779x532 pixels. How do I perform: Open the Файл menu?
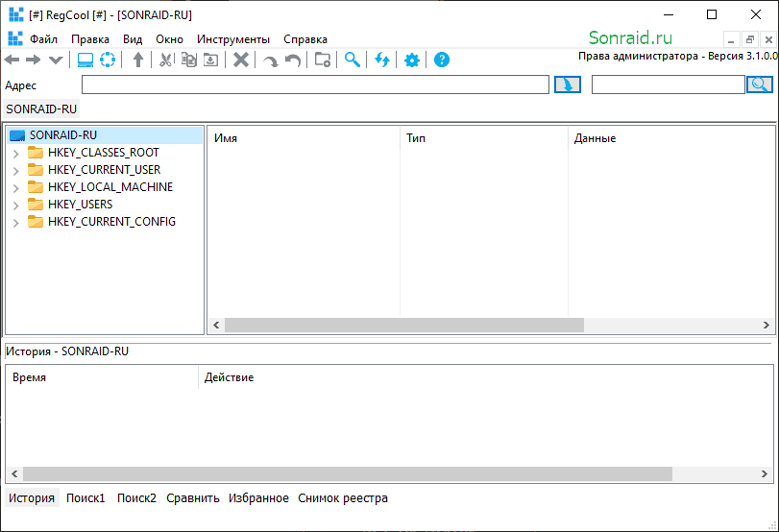44,39
